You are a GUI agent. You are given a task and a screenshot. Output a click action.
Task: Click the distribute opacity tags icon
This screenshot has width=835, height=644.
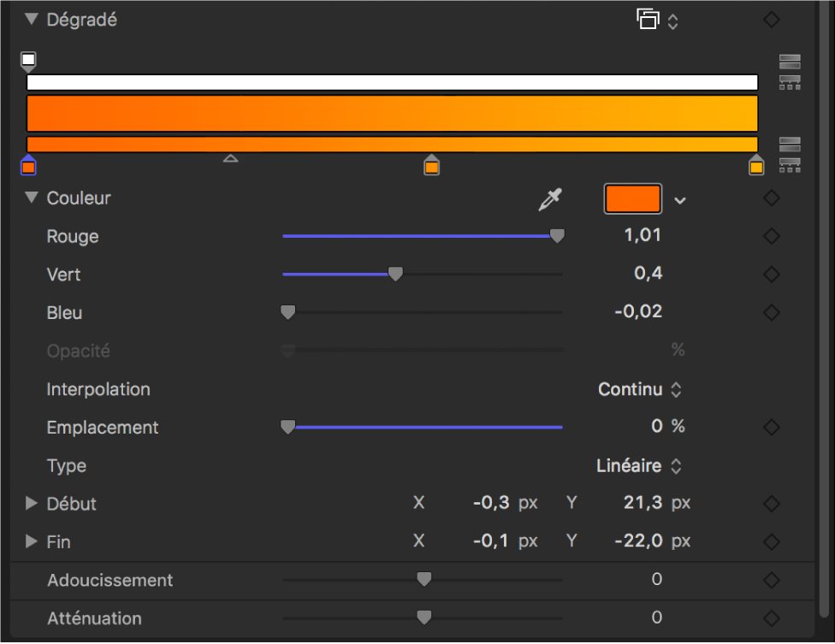tap(790, 82)
